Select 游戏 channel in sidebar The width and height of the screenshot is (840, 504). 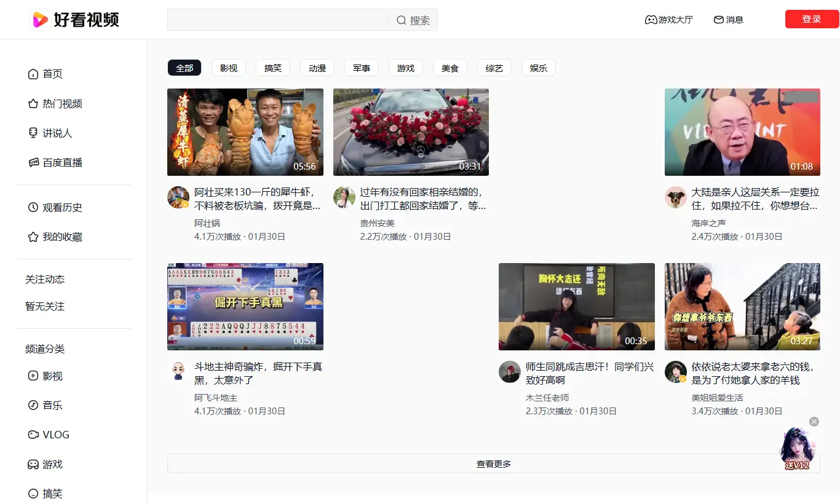point(46,465)
